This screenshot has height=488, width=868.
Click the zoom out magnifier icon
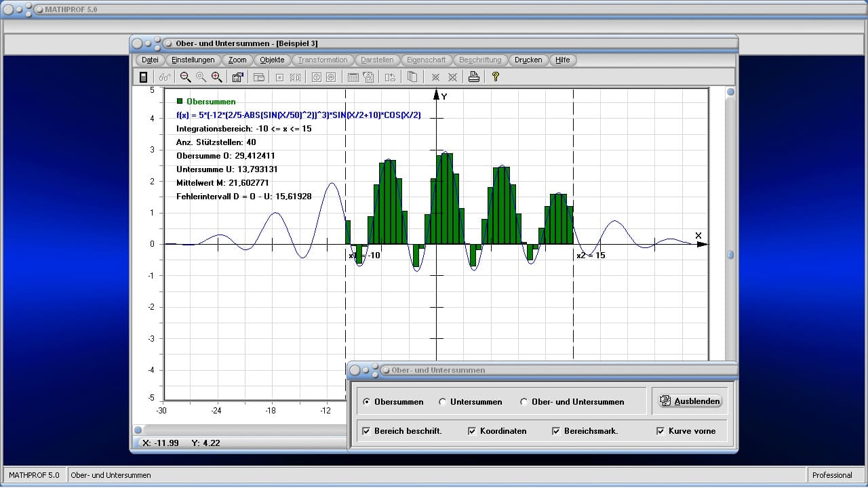[x=185, y=77]
